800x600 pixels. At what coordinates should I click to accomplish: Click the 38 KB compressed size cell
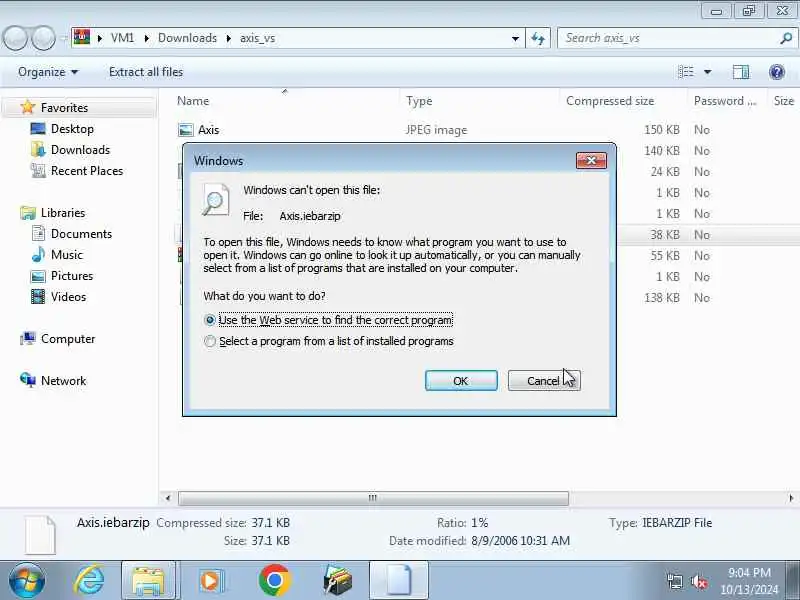(665, 235)
